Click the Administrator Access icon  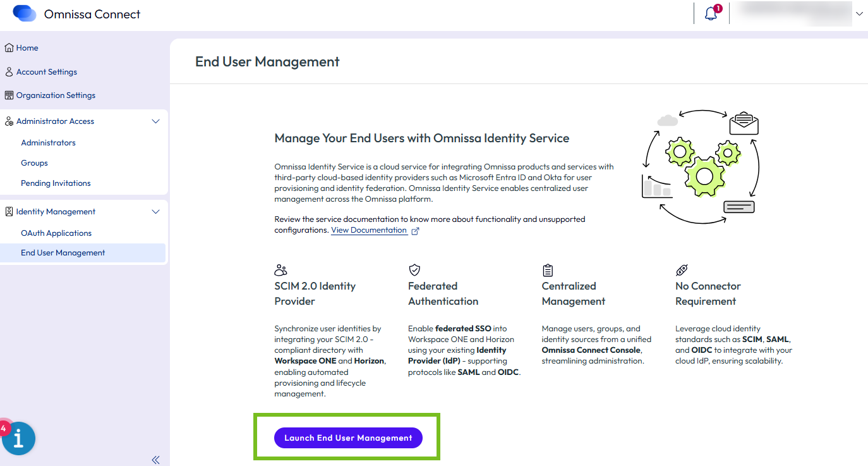pos(9,121)
